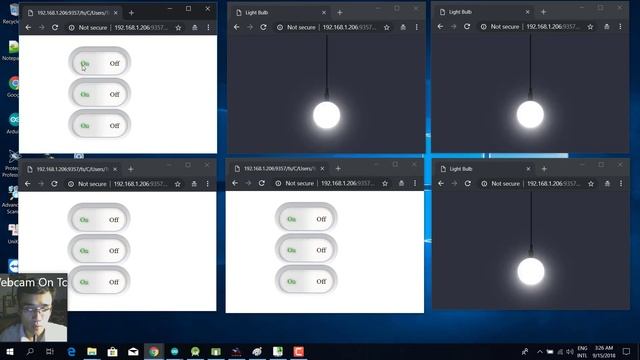Viewport: 640px width, 360px height.
Task: Click extension icon in top-left switch window
Action: tap(195, 28)
